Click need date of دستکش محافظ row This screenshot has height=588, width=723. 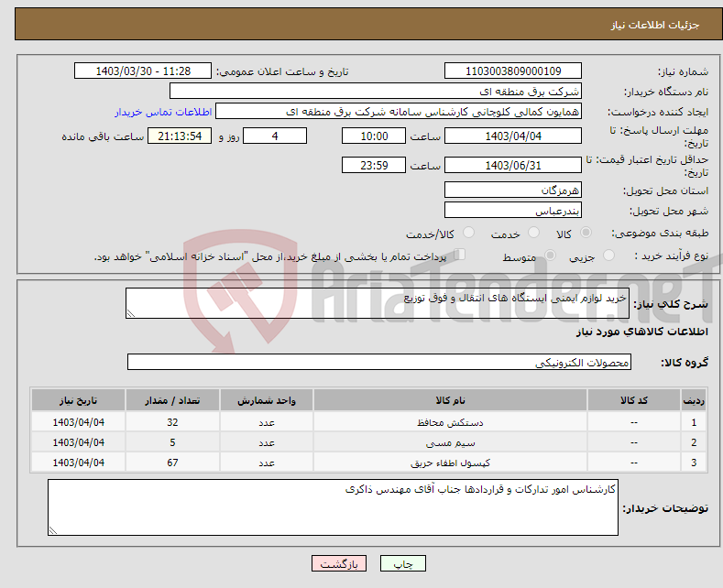coord(79,422)
